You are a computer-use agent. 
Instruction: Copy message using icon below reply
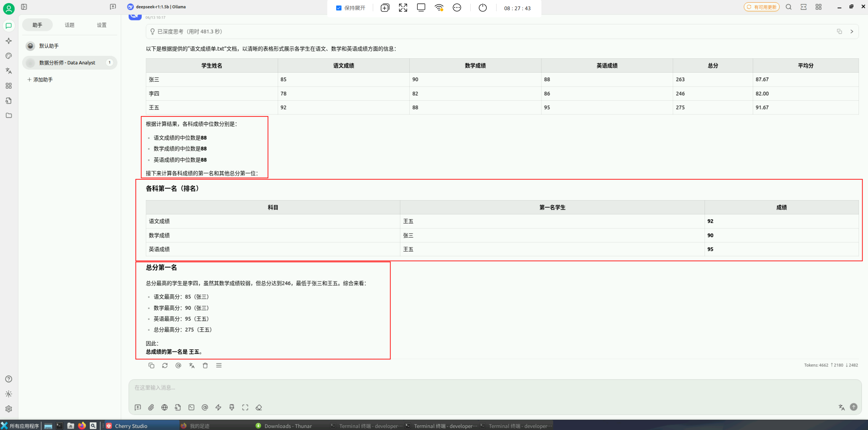click(151, 365)
